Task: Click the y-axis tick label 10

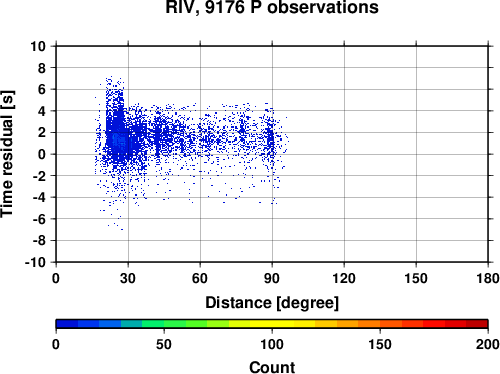Action: click(38, 46)
